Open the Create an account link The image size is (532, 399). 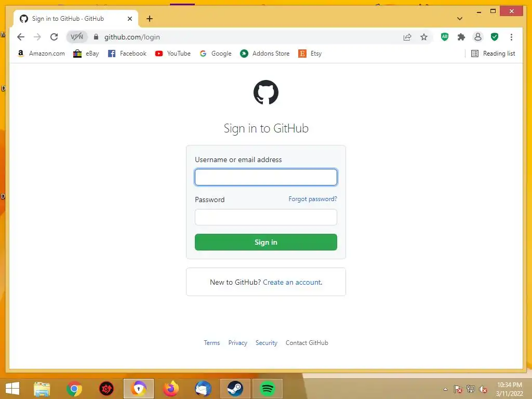(292, 282)
